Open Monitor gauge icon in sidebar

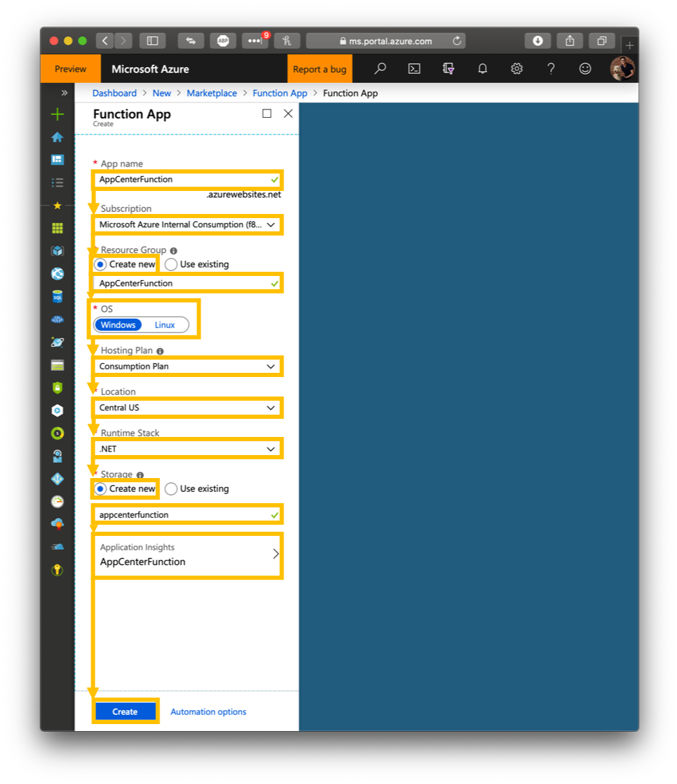(x=57, y=502)
